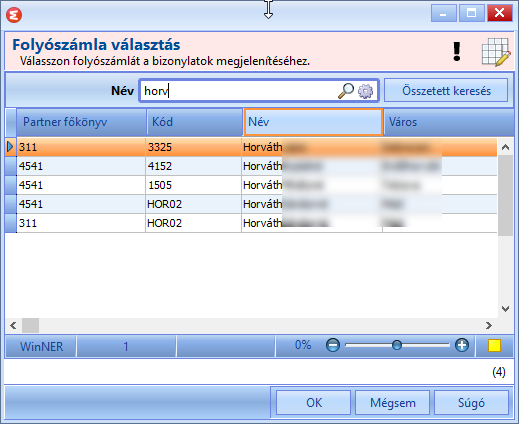Confirm selection with OK button
The width and height of the screenshot is (519, 424).
(314, 402)
